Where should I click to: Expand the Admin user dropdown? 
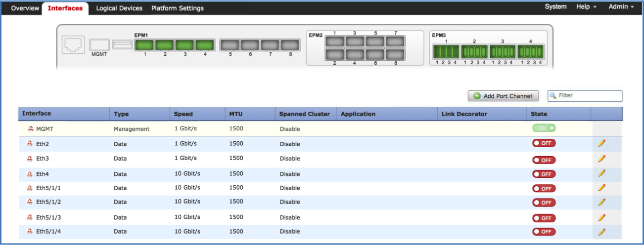pyautogui.click(x=621, y=7)
